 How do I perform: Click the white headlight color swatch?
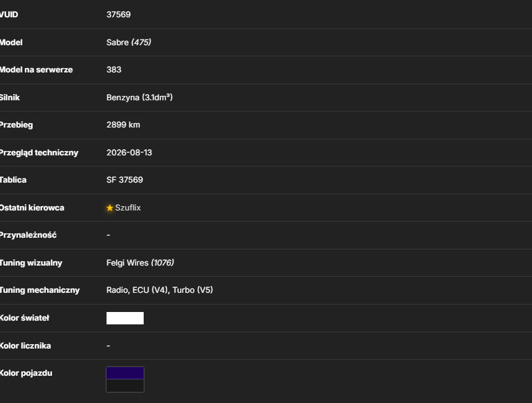pyautogui.click(x=125, y=318)
